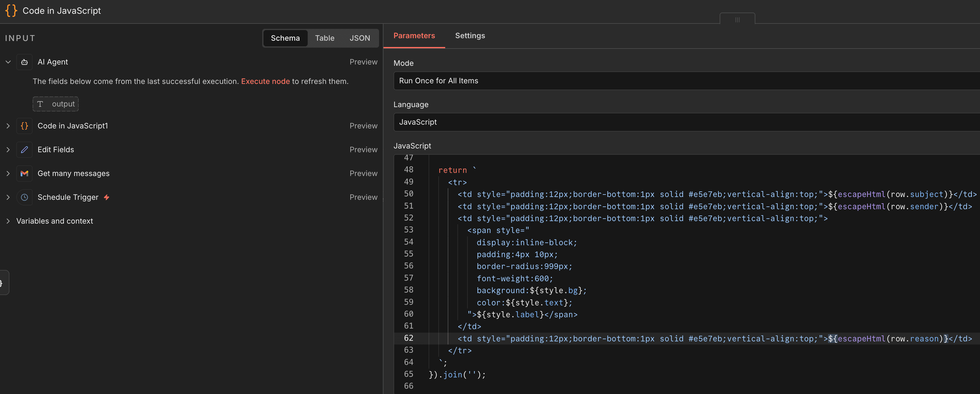Viewport: 980px width, 394px height.
Task: Click the pencil icon on Edit Fields node
Action: click(x=24, y=149)
